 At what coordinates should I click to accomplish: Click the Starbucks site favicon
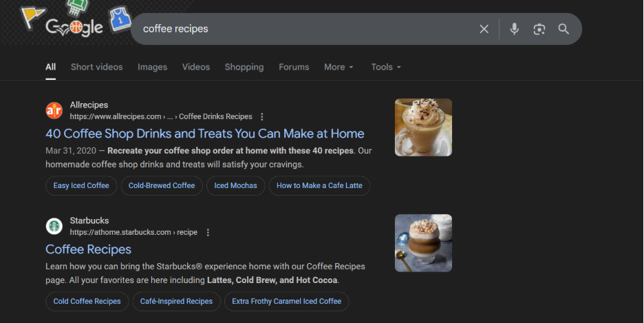54,226
